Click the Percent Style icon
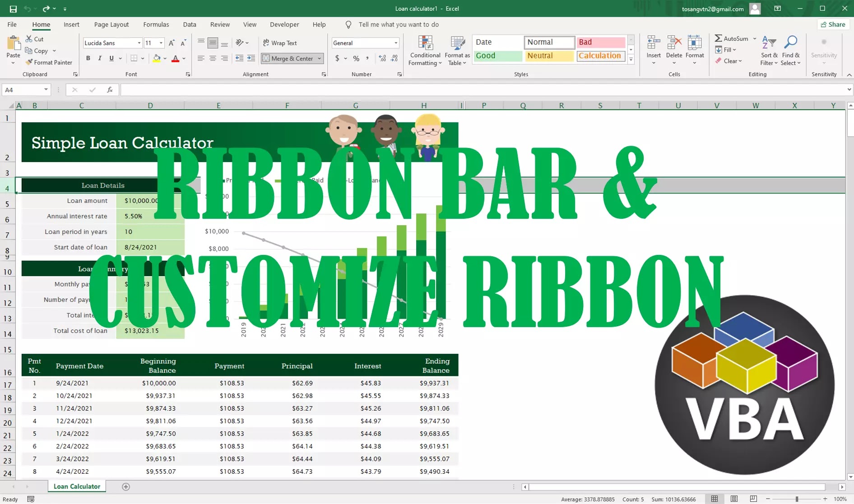 click(x=356, y=58)
